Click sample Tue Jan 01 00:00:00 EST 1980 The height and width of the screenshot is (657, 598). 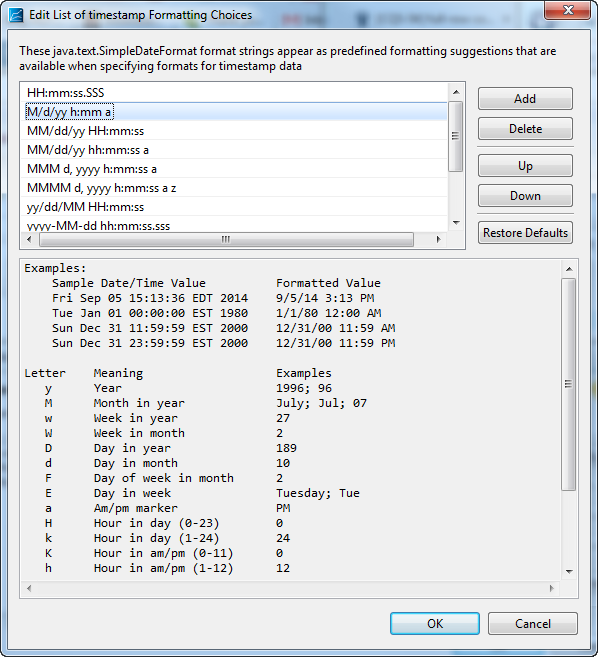tap(150, 313)
